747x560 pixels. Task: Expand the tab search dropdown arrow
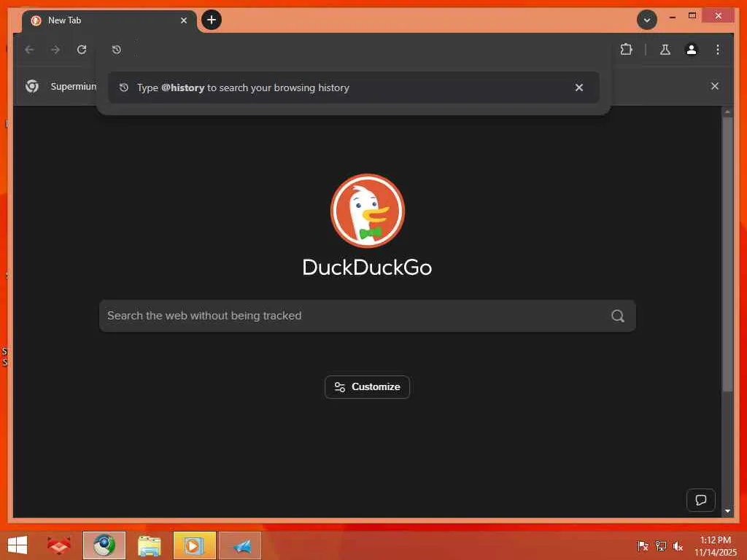[647, 20]
